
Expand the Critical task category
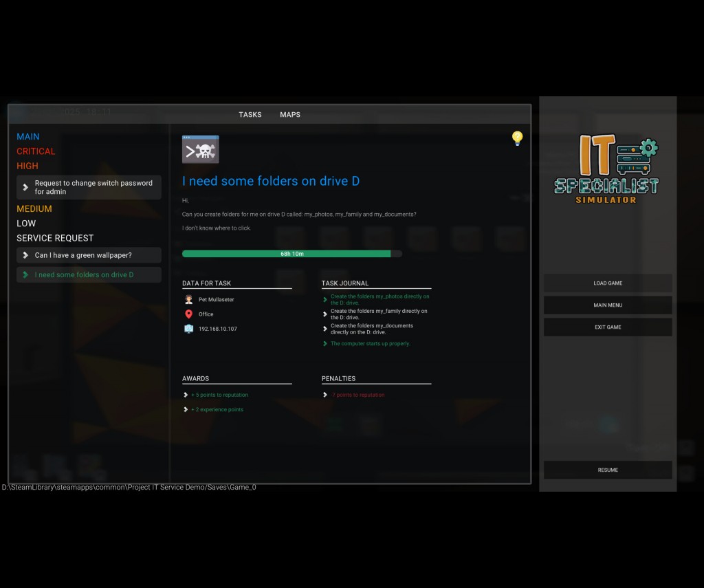[36, 151]
